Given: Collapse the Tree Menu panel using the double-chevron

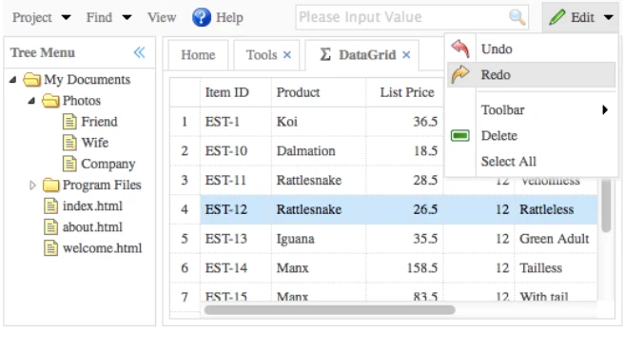Looking at the screenshot, I should click(x=139, y=52).
